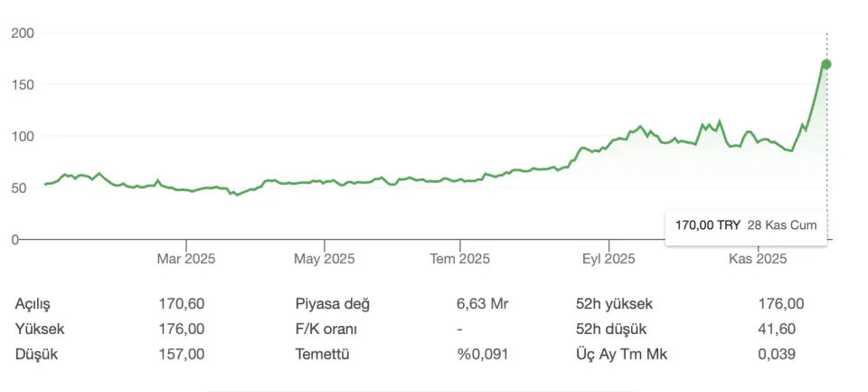Click the Eyl 2025 axis label
868x392 pixels.
coord(609,259)
